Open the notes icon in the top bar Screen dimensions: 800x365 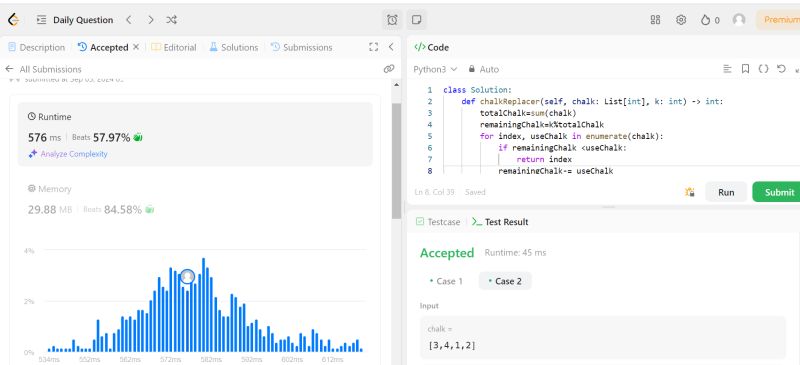[x=416, y=20]
